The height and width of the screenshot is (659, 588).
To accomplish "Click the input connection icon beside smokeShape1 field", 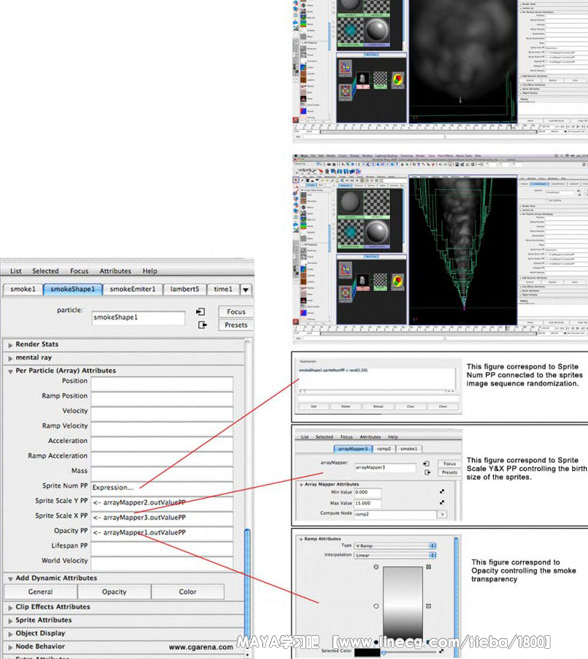I will pos(200,311).
